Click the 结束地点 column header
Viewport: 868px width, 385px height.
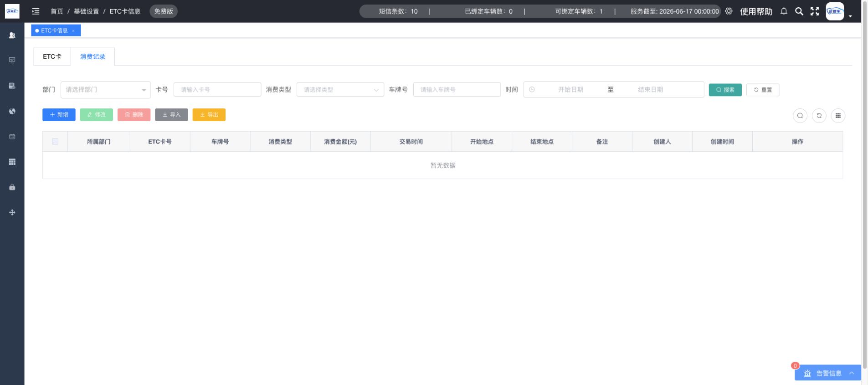(x=542, y=142)
